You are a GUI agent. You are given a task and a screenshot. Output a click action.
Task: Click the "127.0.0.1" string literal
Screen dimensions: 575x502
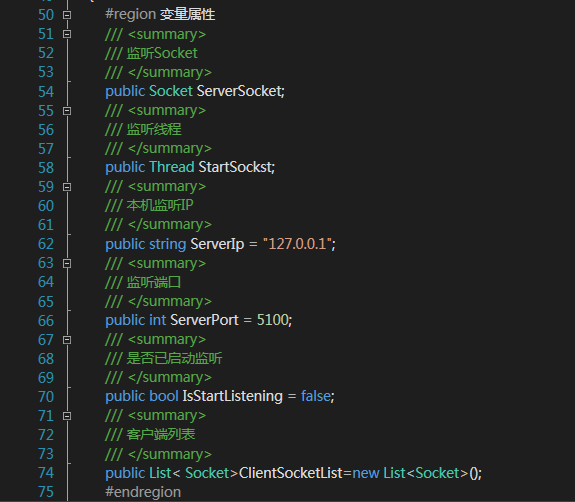(297, 244)
